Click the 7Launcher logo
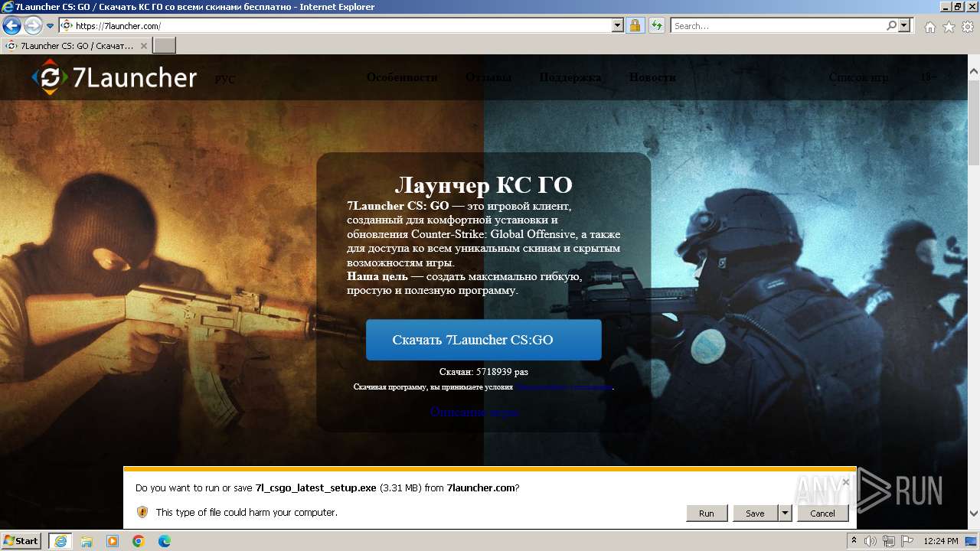 pyautogui.click(x=115, y=77)
